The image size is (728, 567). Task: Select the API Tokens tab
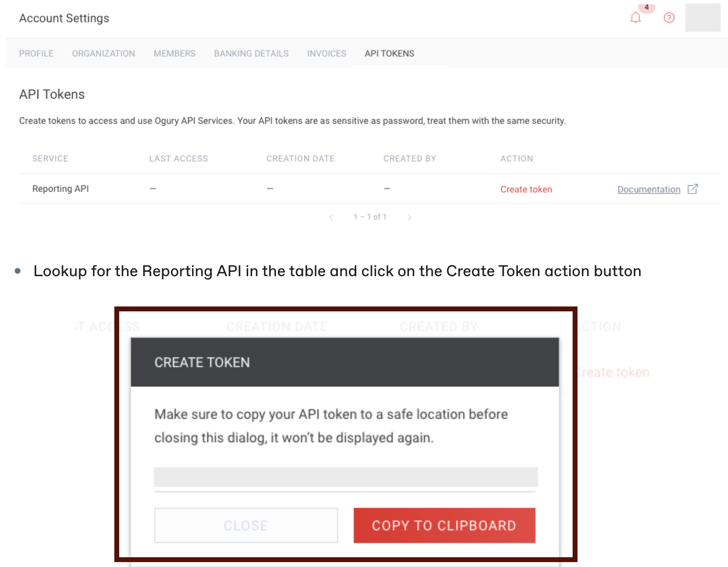point(389,54)
